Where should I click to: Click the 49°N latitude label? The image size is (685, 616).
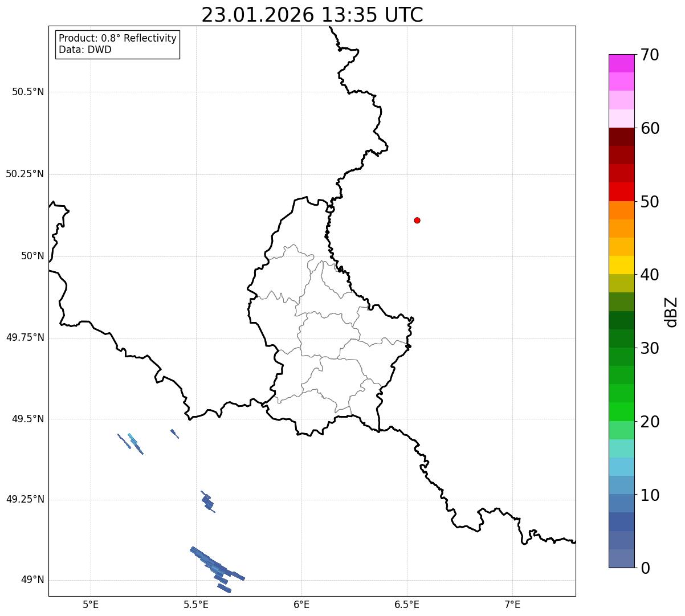(32, 580)
